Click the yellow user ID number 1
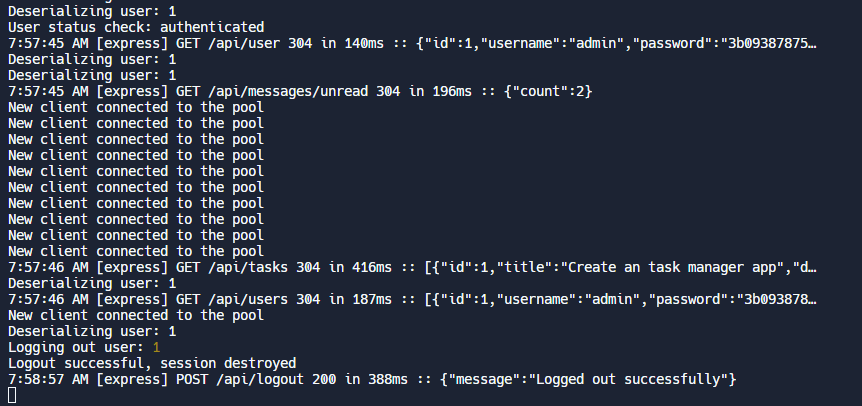The image size is (862, 406). click(x=156, y=347)
